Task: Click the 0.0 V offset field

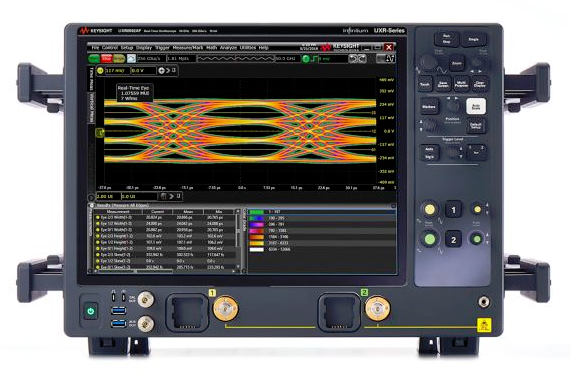Action: click(143, 71)
